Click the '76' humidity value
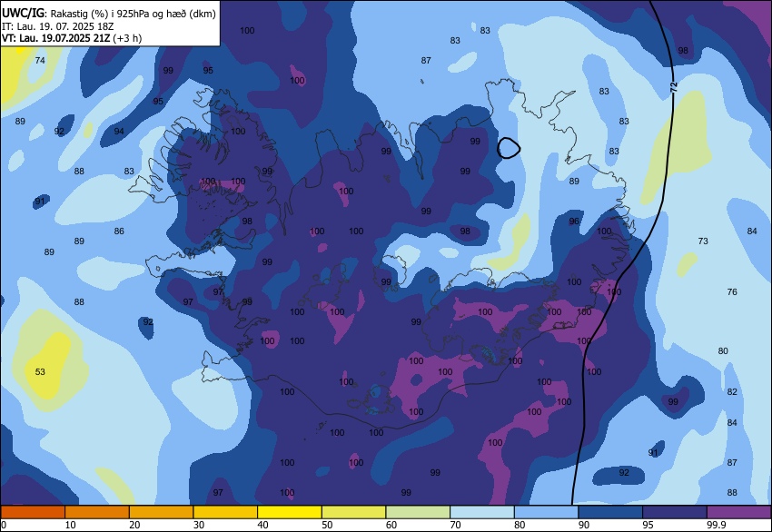The height and width of the screenshot is (532, 772). 732,291
